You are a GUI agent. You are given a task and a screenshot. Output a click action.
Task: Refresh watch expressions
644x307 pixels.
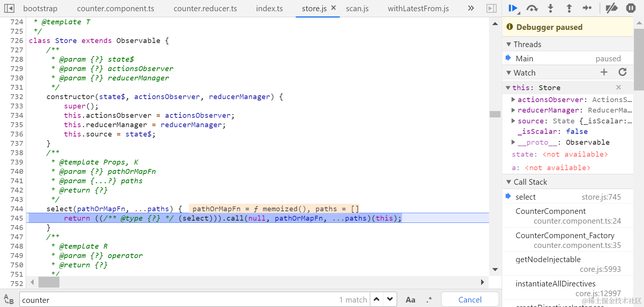[x=622, y=72]
